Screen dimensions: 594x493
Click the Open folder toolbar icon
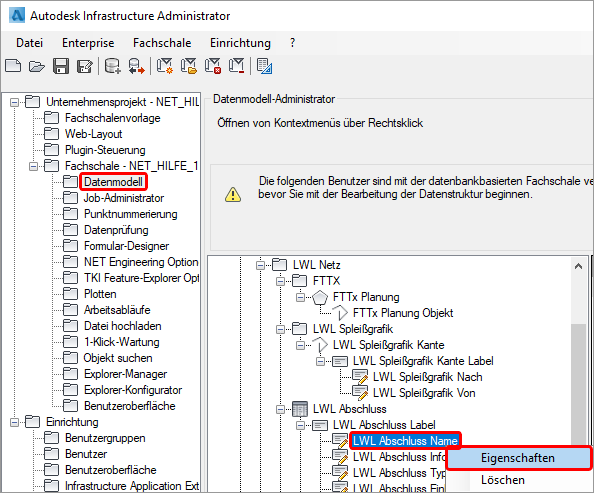click(37, 66)
